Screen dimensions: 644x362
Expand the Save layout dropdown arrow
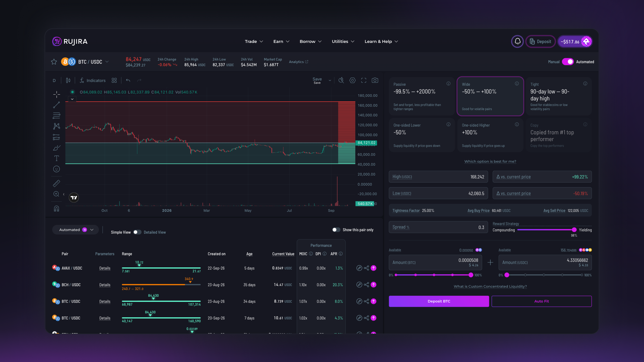pyautogui.click(x=330, y=80)
